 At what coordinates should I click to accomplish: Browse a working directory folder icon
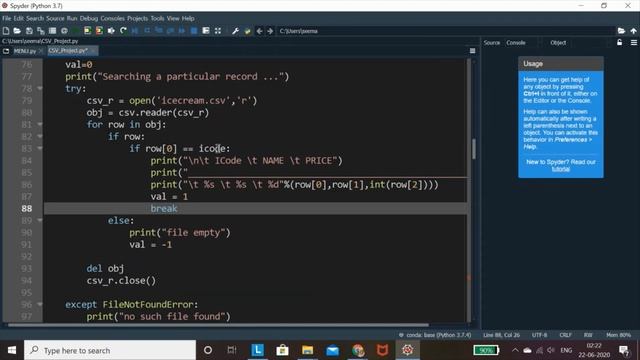point(621,31)
